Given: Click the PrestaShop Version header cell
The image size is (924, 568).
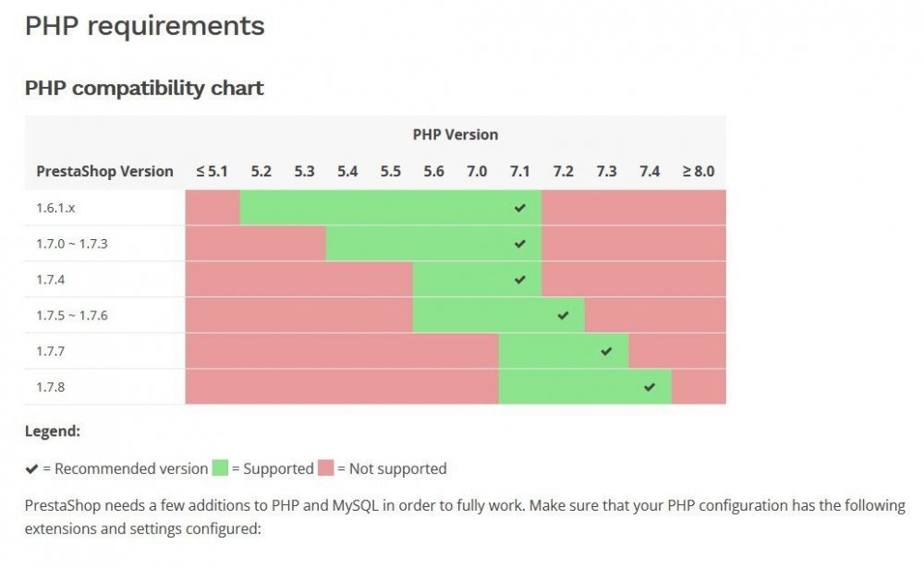Looking at the screenshot, I should coord(105,172).
